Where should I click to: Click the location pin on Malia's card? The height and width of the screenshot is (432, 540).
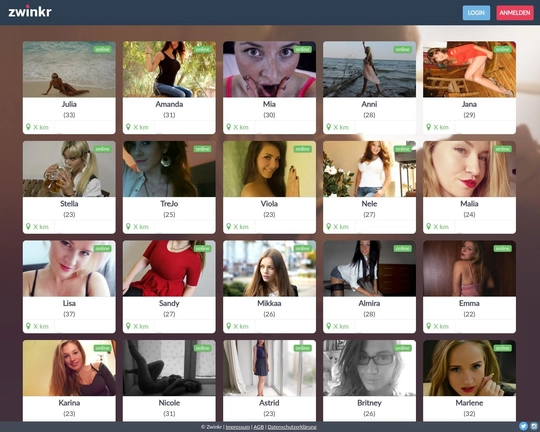[x=428, y=226]
